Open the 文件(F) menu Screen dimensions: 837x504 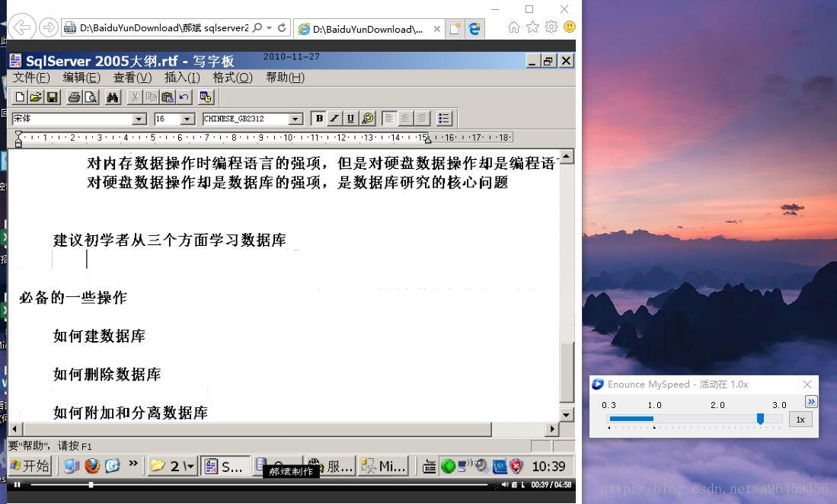click(31, 78)
